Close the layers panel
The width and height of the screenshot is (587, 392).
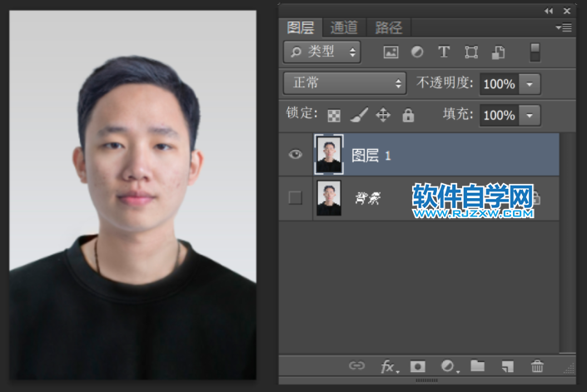click(x=567, y=11)
